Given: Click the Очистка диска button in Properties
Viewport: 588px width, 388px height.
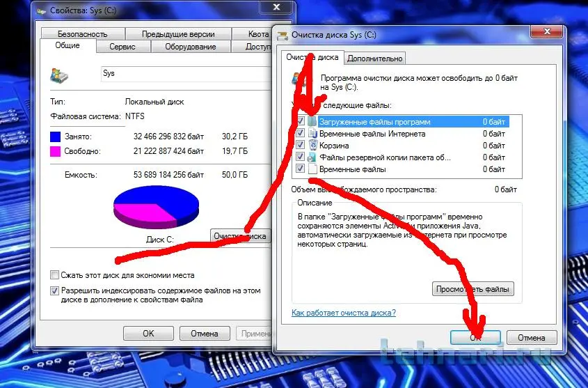Looking at the screenshot, I should click(x=240, y=236).
